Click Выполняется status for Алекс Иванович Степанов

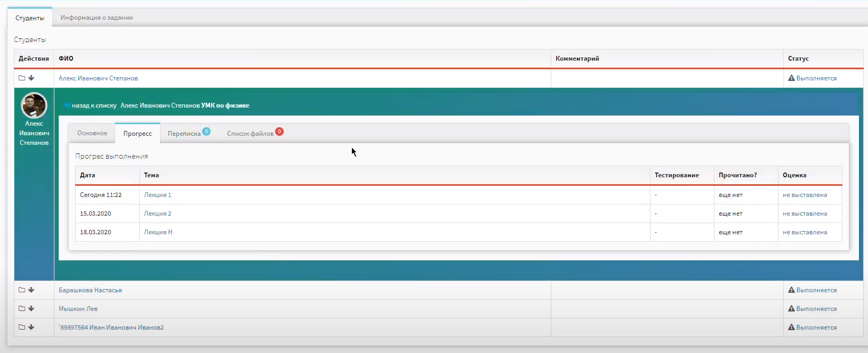(816, 78)
